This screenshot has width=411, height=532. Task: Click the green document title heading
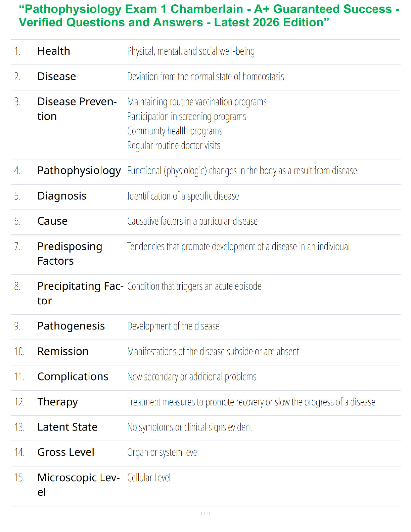[x=209, y=15]
